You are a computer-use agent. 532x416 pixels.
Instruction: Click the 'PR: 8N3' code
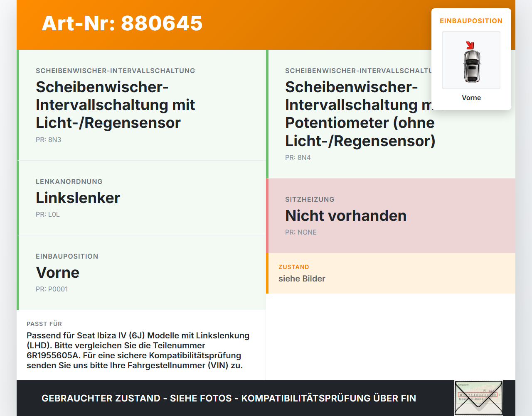pos(49,140)
